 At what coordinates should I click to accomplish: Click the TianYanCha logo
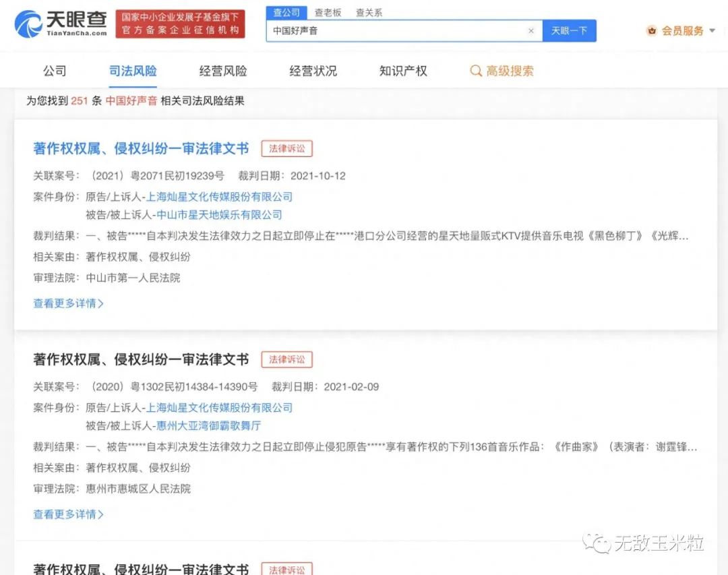61,24
